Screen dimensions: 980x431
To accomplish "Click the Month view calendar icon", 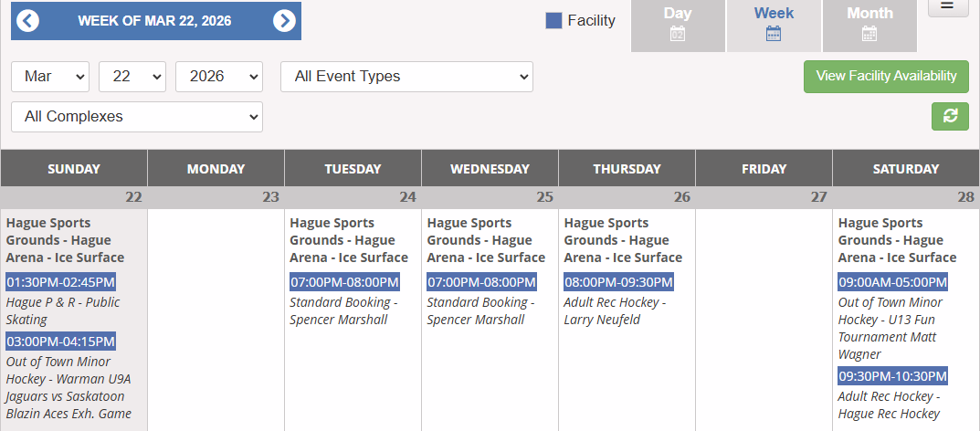I will (869, 35).
